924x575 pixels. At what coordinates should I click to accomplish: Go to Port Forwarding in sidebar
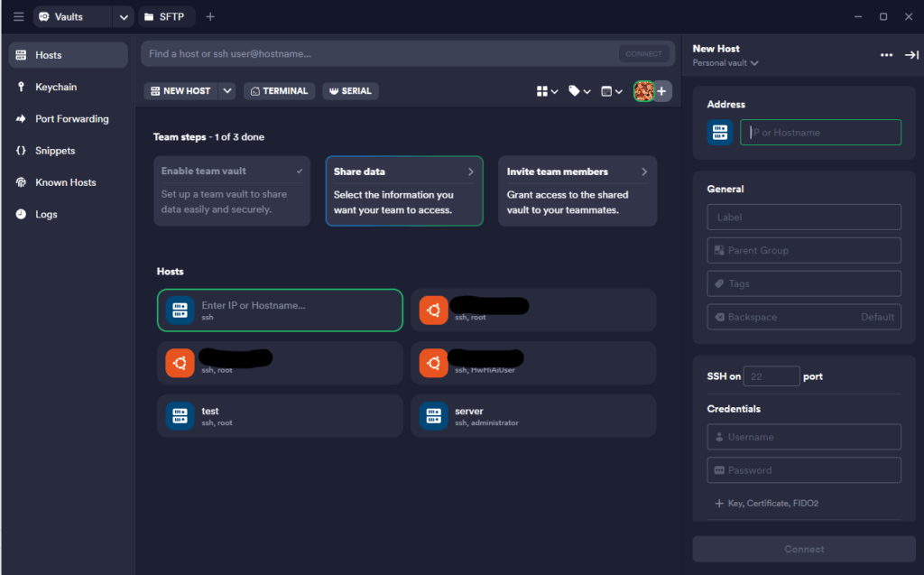pos(71,119)
